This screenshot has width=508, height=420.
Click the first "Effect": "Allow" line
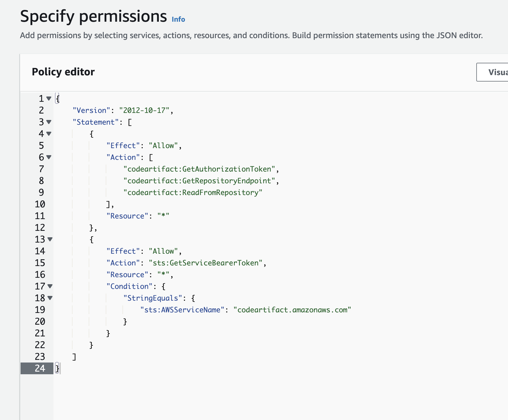pos(144,145)
